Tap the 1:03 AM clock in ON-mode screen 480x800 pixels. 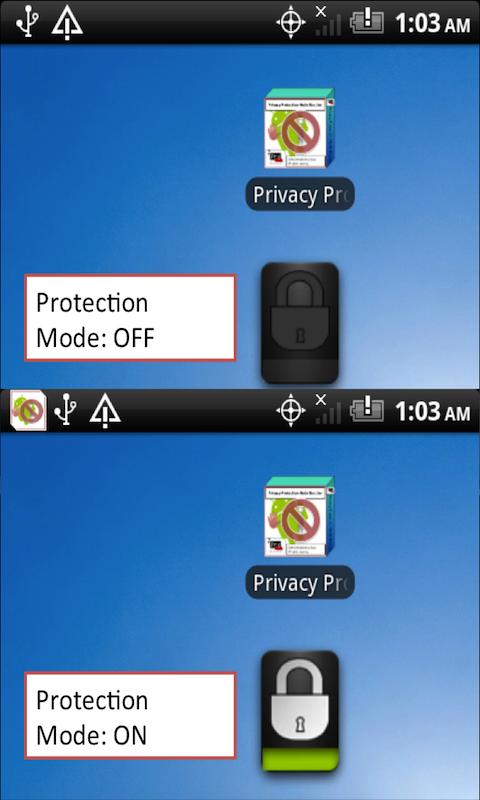[x=433, y=411]
